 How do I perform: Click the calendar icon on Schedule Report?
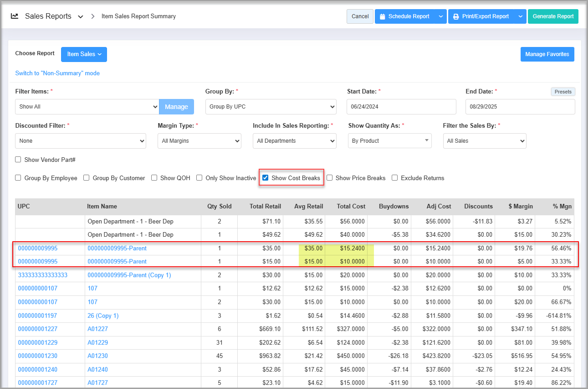click(383, 16)
